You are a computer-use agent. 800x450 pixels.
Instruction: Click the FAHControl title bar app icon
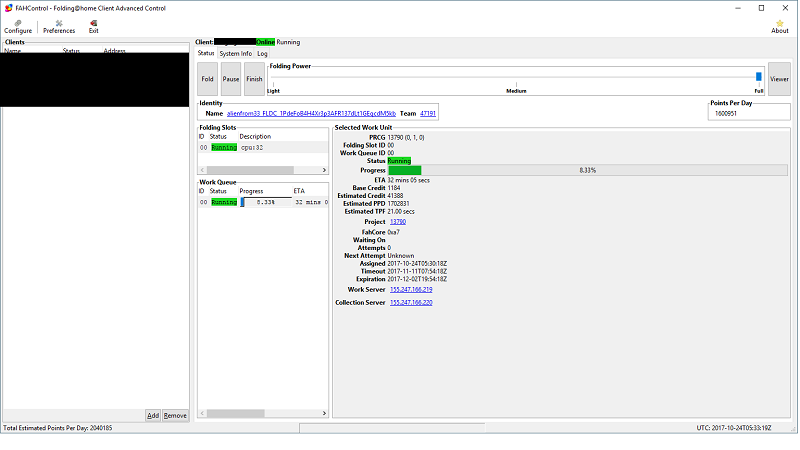pos(8,8)
